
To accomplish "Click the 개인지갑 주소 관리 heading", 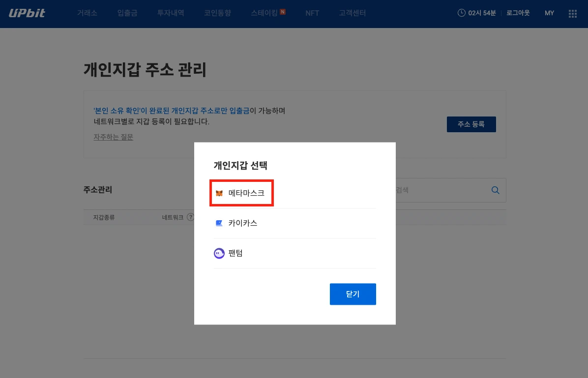I will click(145, 70).
